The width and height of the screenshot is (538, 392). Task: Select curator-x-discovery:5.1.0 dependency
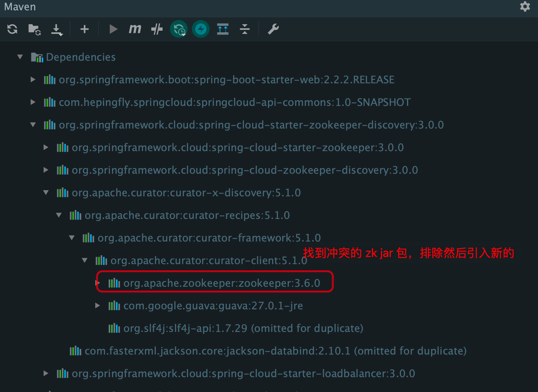point(186,193)
